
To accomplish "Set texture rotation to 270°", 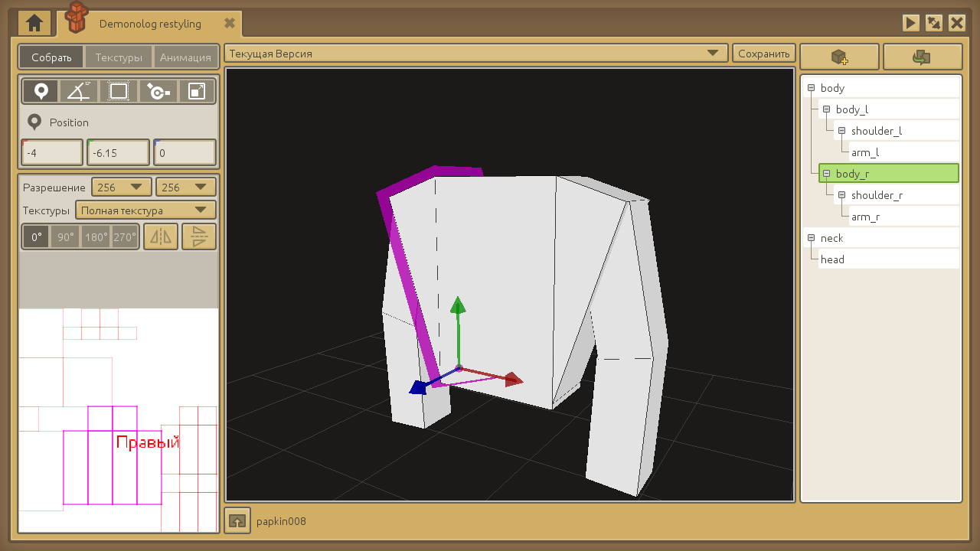I will [125, 237].
